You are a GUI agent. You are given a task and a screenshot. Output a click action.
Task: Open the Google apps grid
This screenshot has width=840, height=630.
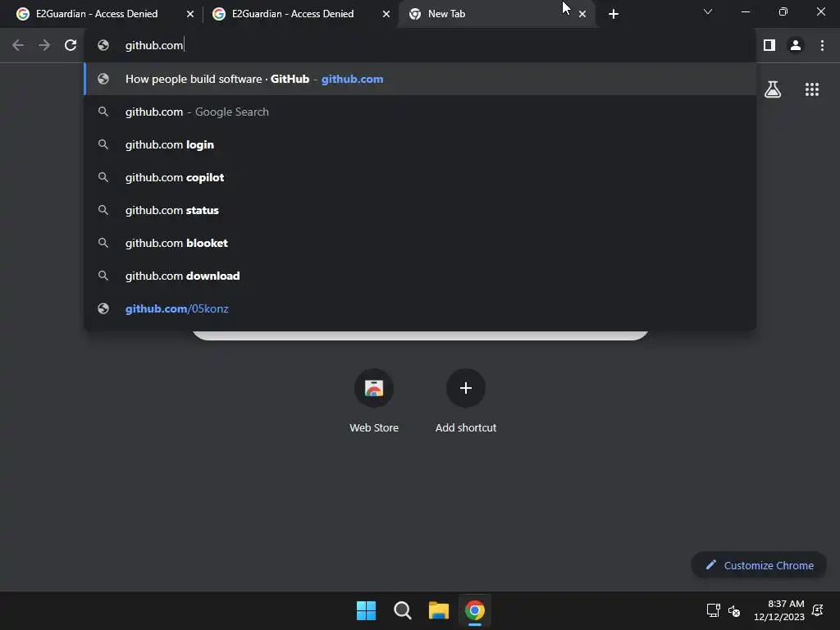811,89
